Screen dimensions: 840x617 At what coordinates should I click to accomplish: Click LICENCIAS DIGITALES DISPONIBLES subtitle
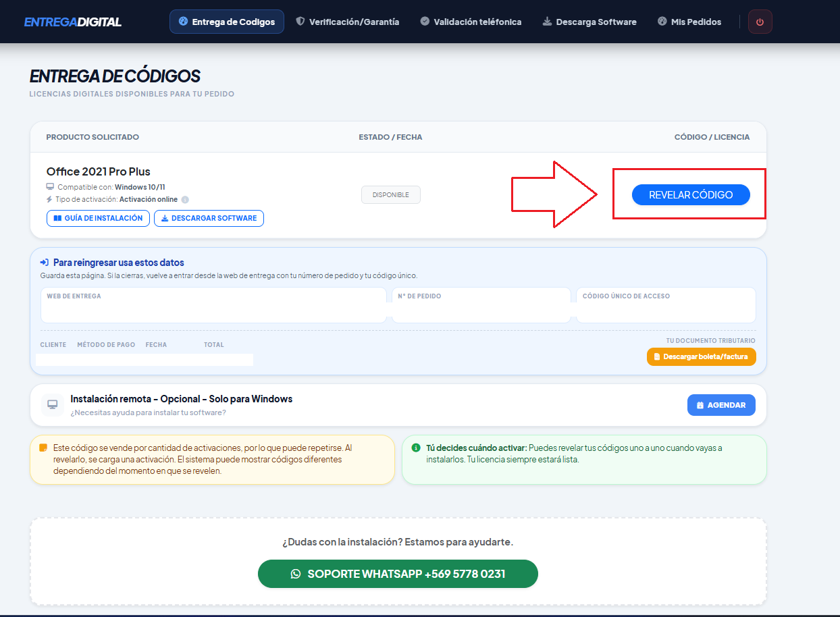(132, 94)
